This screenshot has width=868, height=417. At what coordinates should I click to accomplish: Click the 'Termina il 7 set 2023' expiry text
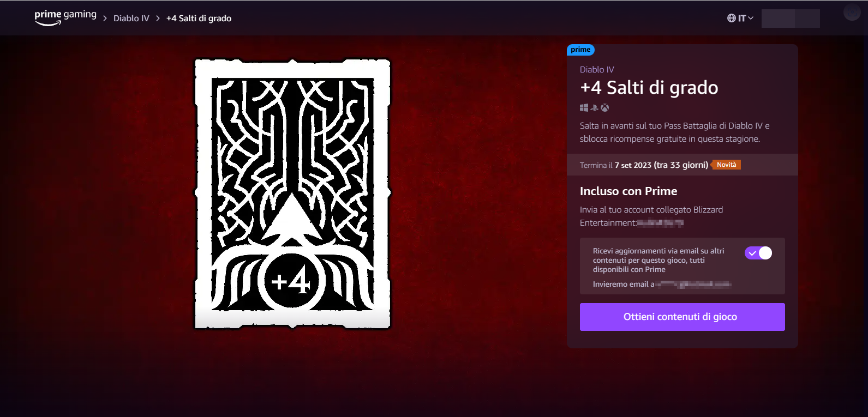pos(644,165)
